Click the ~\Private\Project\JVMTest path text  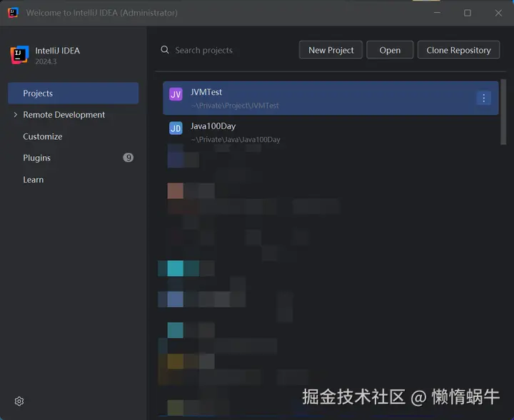pos(235,106)
